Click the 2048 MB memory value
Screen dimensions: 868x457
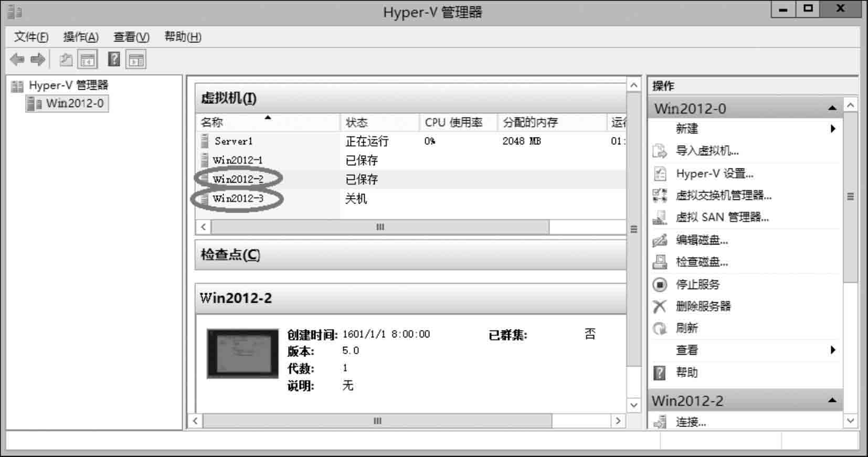click(x=521, y=141)
